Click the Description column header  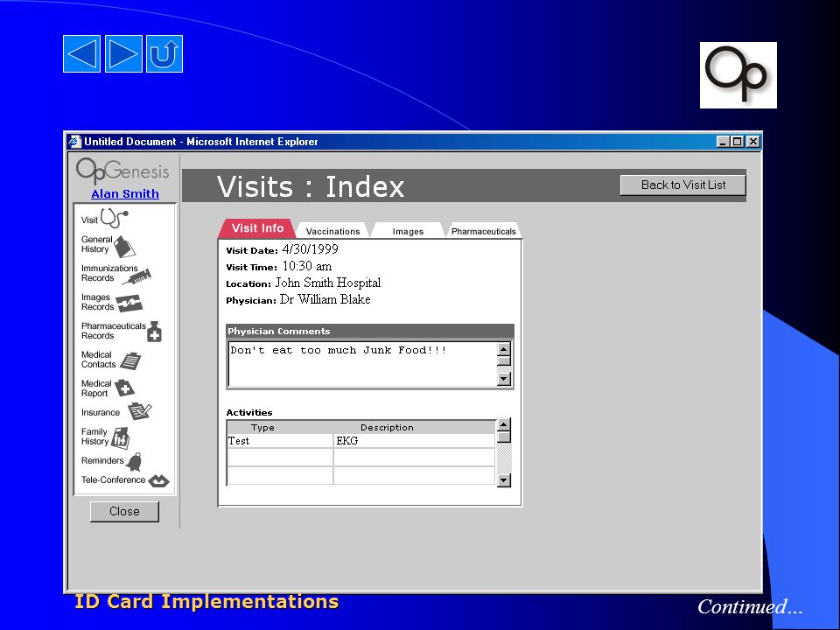pyautogui.click(x=387, y=428)
